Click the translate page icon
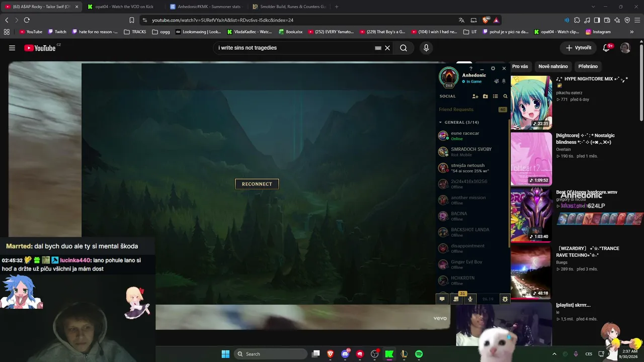This screenshot has height=362, width=644. [x=461, y=20]
